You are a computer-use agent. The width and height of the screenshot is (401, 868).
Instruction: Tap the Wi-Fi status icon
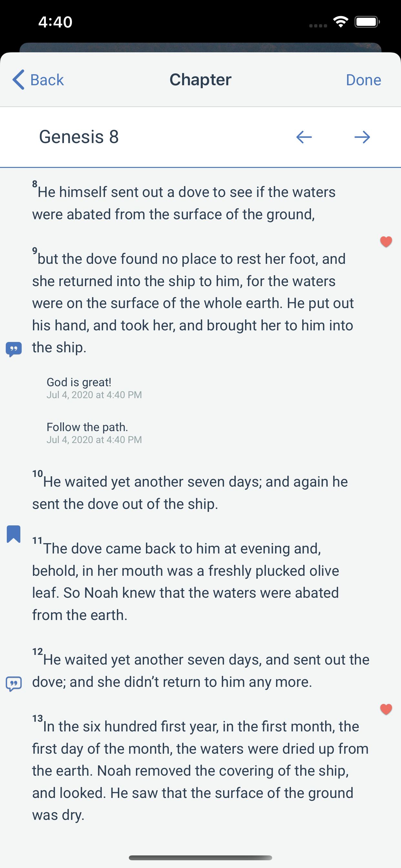(340, 22)
